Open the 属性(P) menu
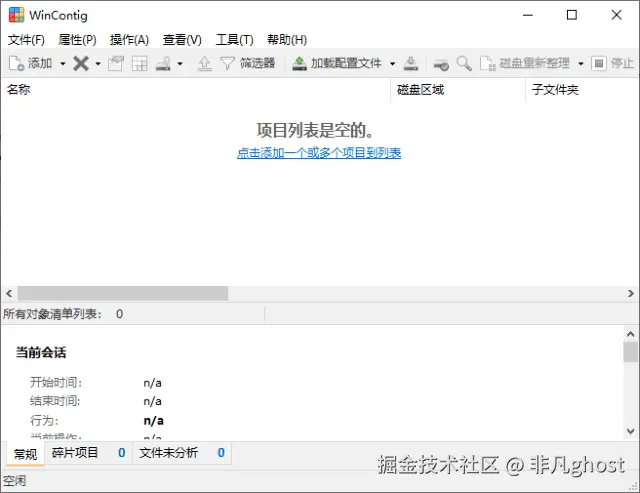The image size is (640, 493). 78,40
